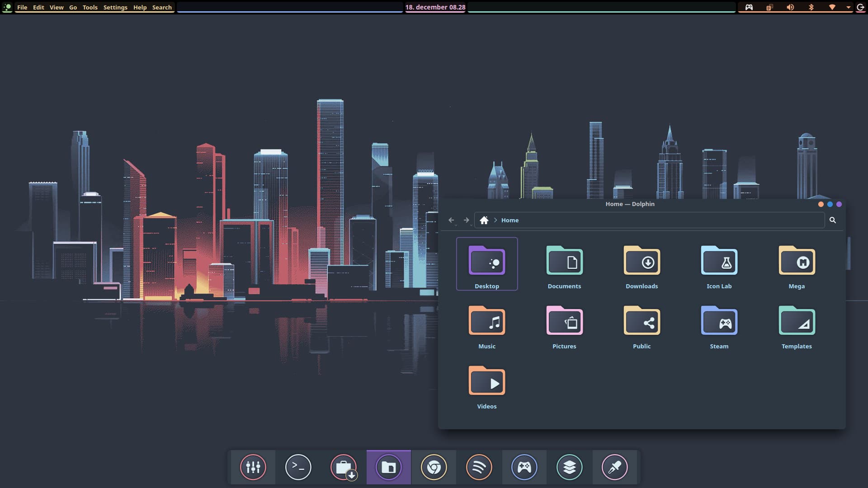Launch the game controller dock app

[x=524, y=467]
